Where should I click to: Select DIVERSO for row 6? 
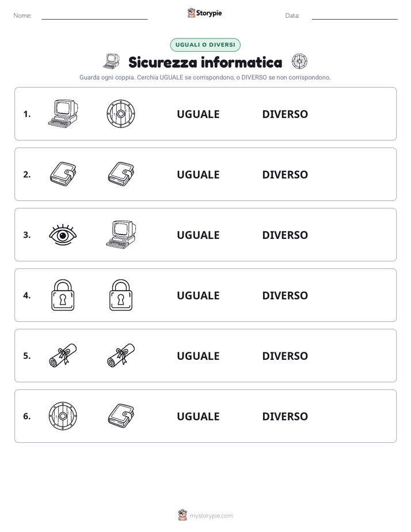(285, 416)
